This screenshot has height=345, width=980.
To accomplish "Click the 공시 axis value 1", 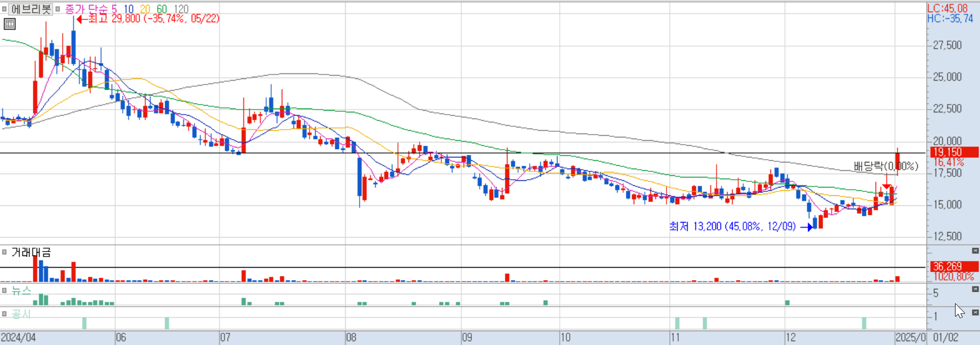I will [936, 317].
